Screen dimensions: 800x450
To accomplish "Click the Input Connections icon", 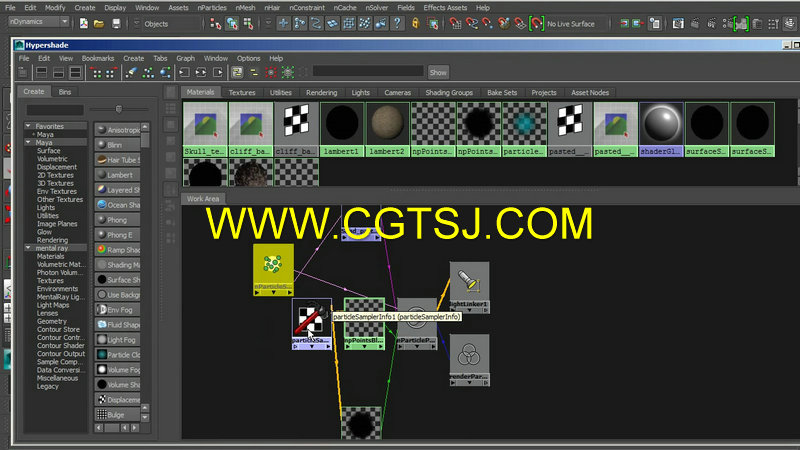I will 184,72.
